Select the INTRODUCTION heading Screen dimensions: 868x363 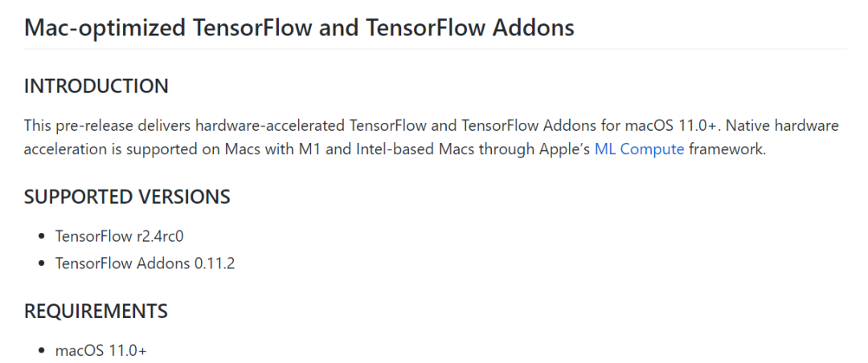(x=96, y=87)
